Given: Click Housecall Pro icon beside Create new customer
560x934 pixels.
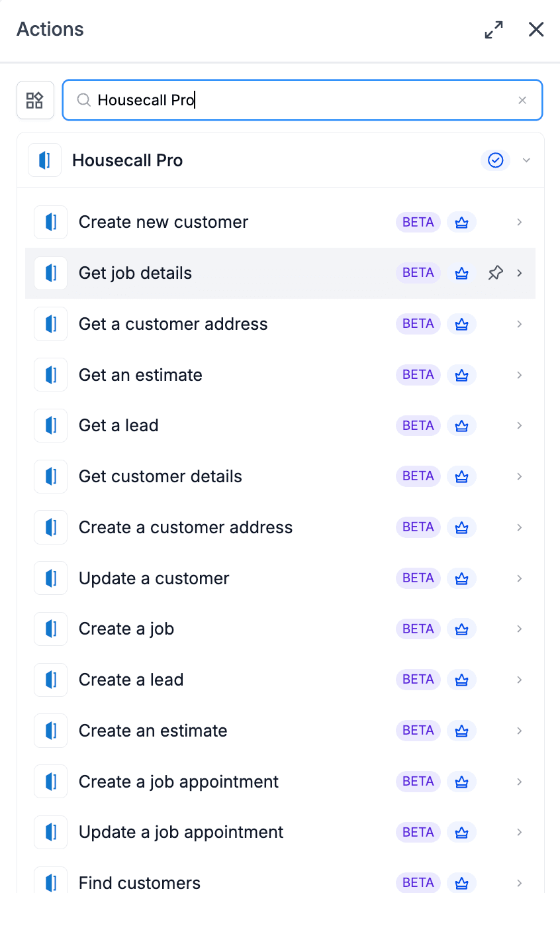Looking at the screenshot, I should (51, 222).
